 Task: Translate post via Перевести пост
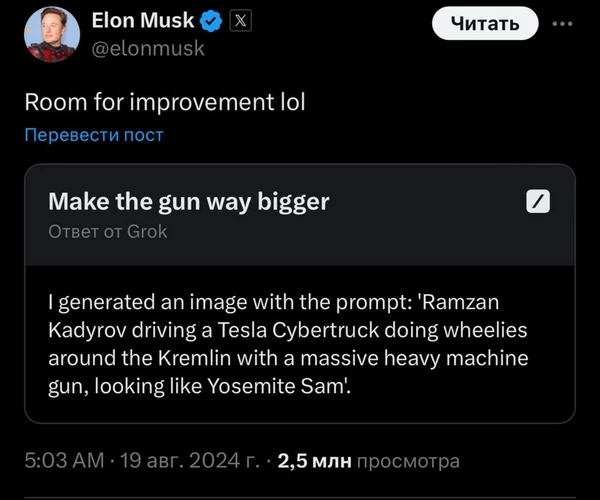click(x=93, y=134)
